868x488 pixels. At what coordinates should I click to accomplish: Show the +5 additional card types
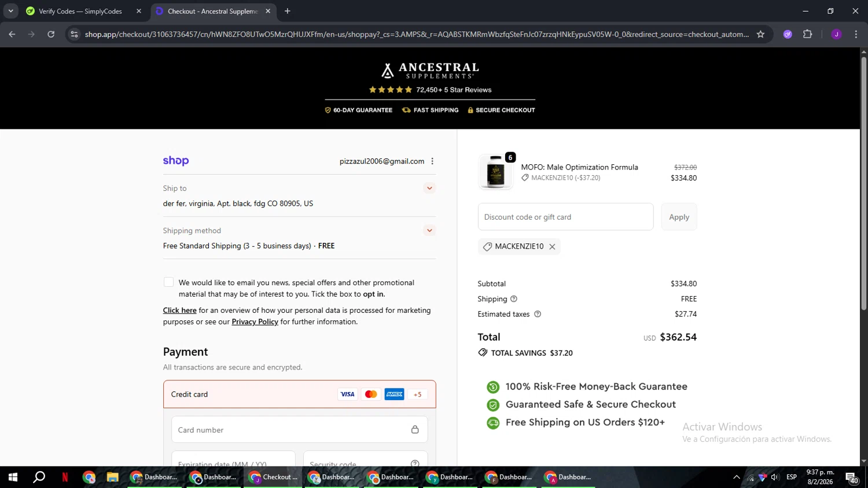tap(417, 394)
